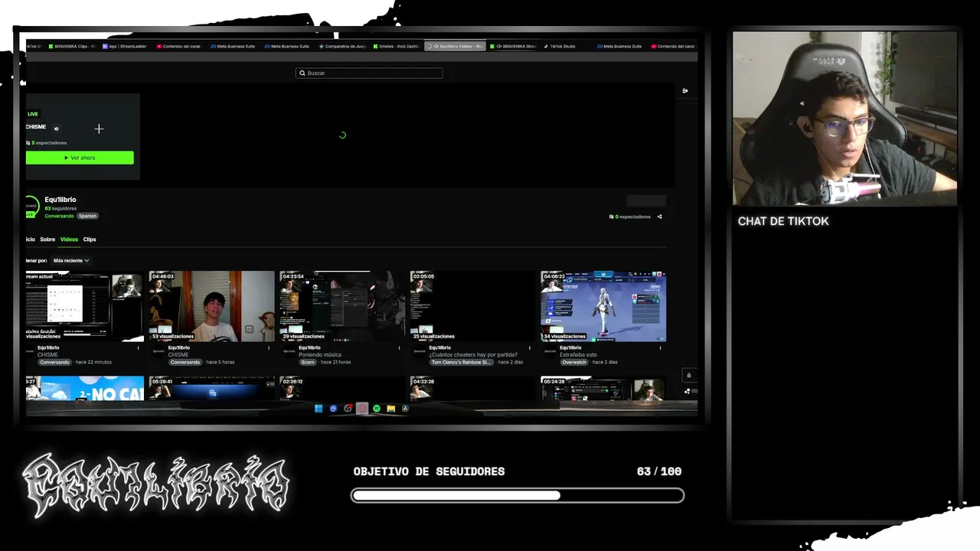This screenshot has height=551, width=980.
Task: Click the Equ1librio channel name heading
Action: coord(60,200)
